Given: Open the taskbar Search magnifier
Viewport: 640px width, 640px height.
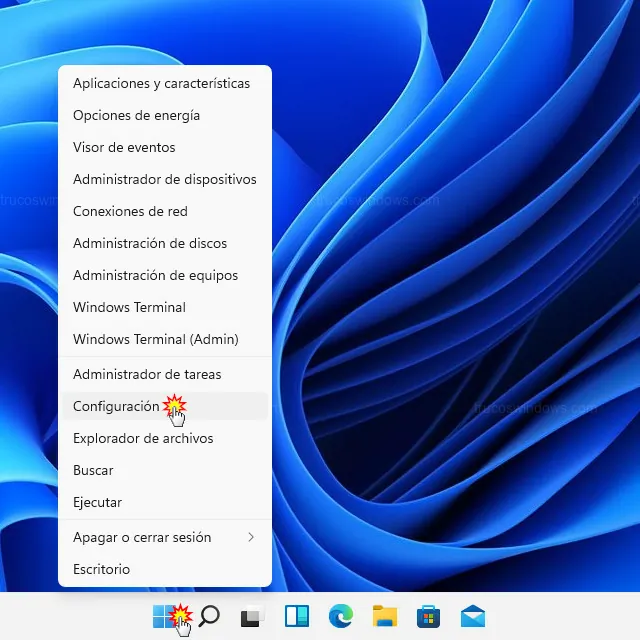Looking at the screenshot, I should coord(209,616).
